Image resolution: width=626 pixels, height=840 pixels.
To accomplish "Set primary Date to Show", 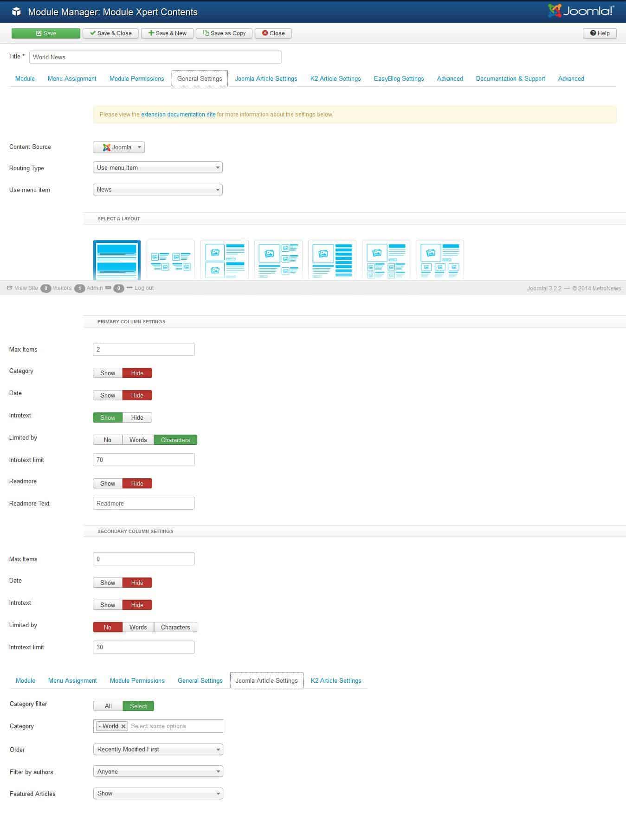I will pyautogui.click(x=108, y=395).
